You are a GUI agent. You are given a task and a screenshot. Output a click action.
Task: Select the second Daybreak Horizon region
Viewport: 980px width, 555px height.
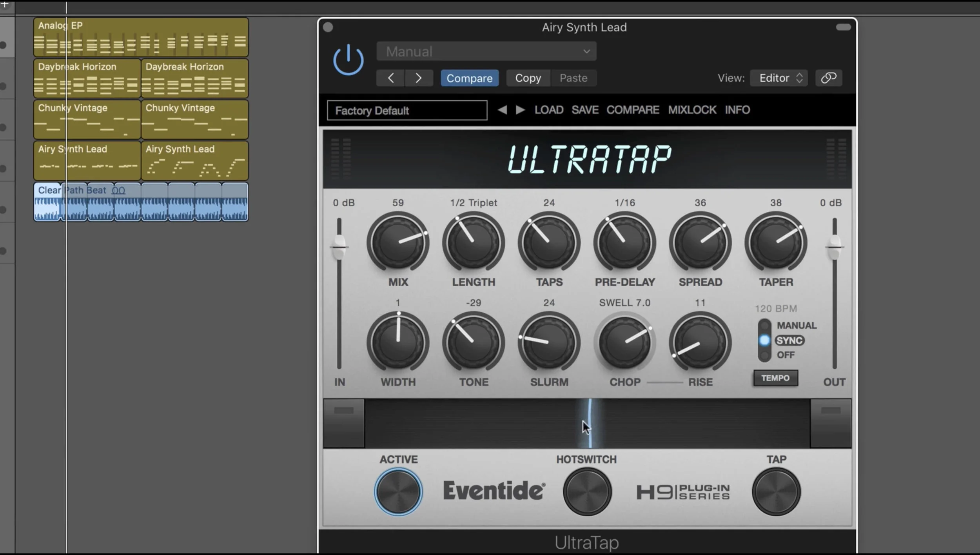coord(195,78)
